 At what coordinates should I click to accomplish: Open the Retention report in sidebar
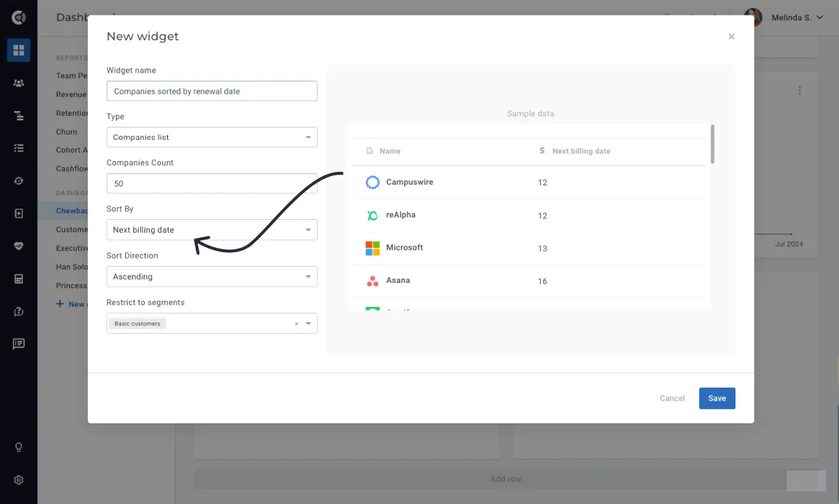[72, 113]
